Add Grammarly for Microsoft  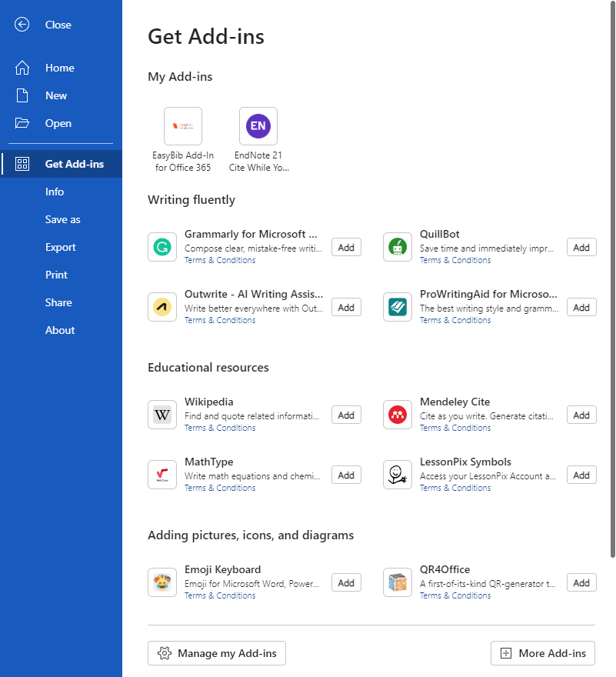(346, 248)
